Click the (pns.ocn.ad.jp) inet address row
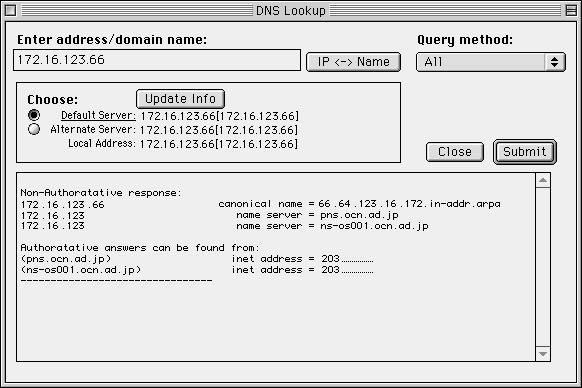This screenshot has width=582, height=388. tap(197, 259)
